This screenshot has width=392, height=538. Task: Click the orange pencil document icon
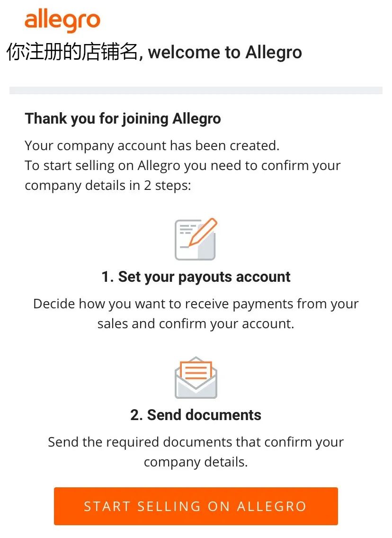(x=196, y=239)
